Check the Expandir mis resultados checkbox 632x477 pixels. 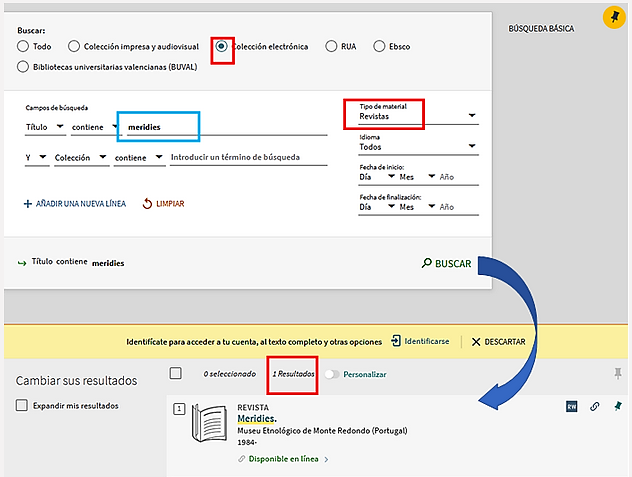22,405
